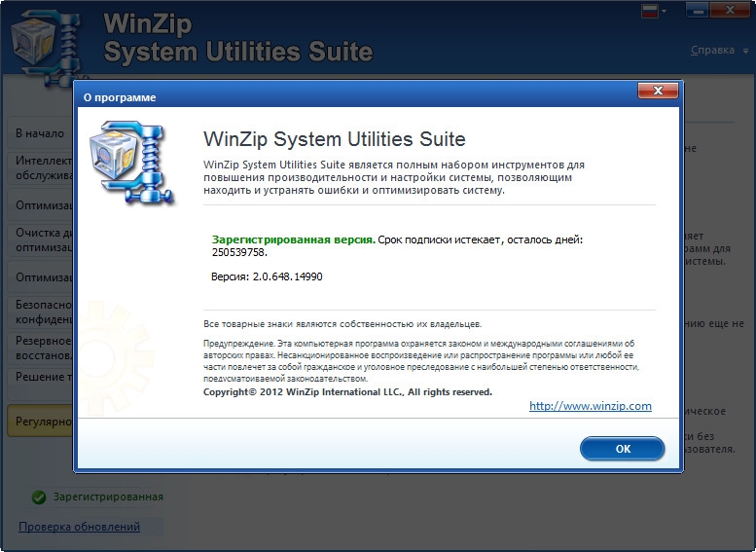Screen dimensions: 756x552
Task: Click the green registered checkmark icon
Action: 39,497
